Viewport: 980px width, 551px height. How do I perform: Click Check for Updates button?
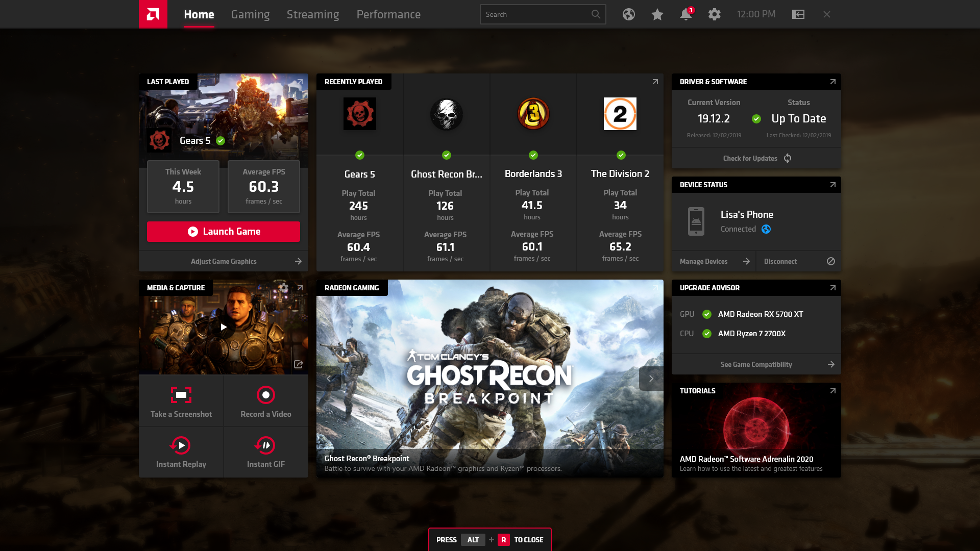[x=756, y=158]
